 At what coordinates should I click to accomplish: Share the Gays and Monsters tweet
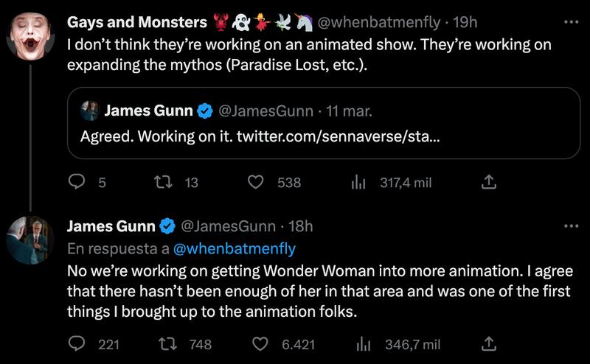tap(487, 183)
